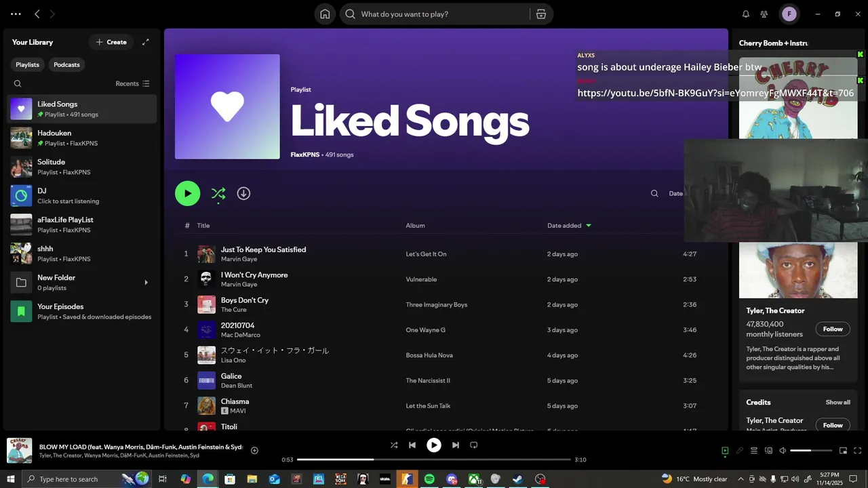Image resolution: width=868 pixels, height=488 pixels.
Task: Open the Home page icon
Action: coord(325,14)
